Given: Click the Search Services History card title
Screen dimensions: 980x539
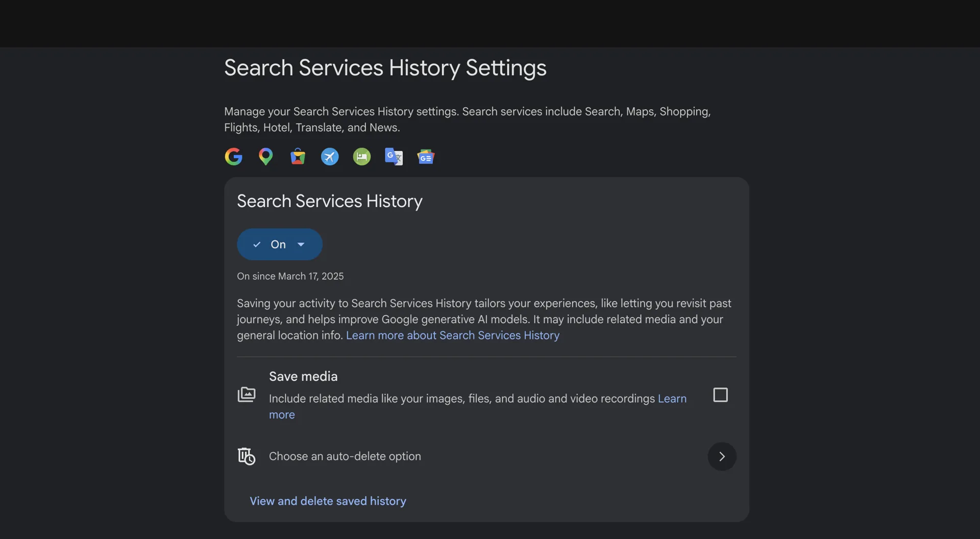Looking at the screenshot, I should 330,202.
